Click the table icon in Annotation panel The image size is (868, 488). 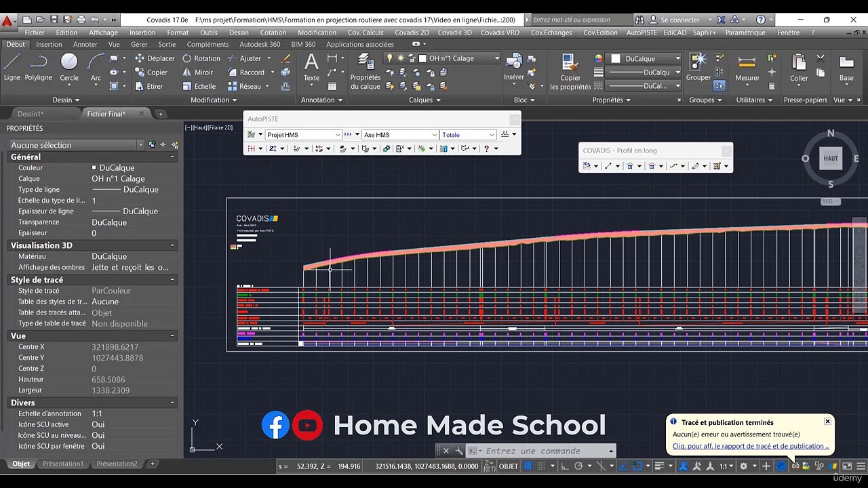coord(332,87)
